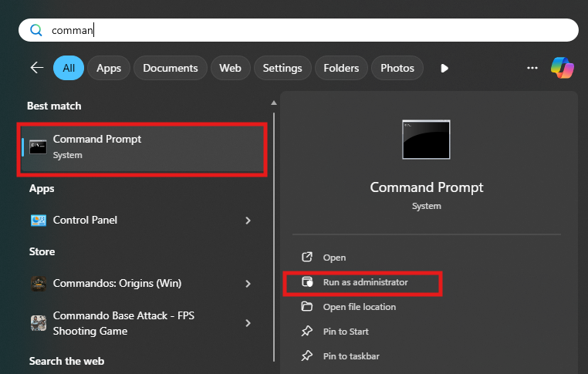Screen dimensions: 588x374
Task: Click the large Command Prompt preview thumbnail
Action: (426, 140)
